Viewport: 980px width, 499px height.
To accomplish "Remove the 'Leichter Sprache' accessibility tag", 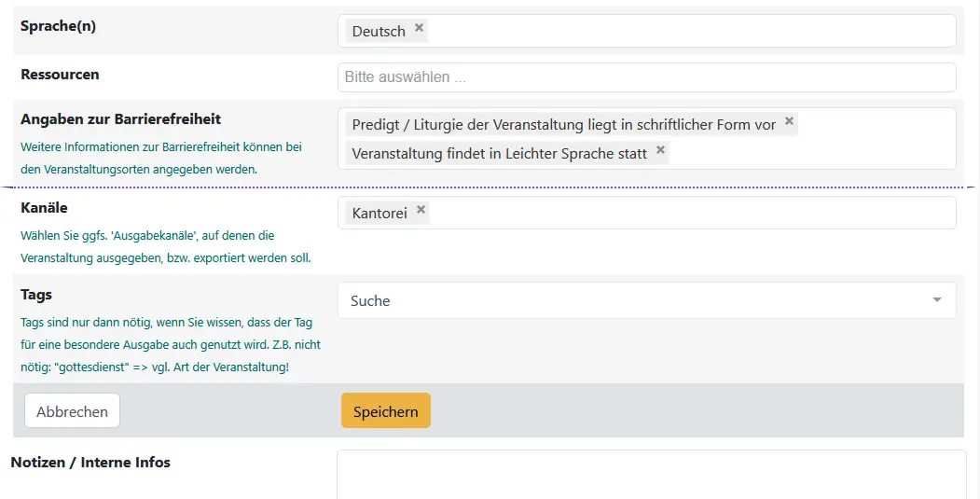I will [x=660, y=150].
